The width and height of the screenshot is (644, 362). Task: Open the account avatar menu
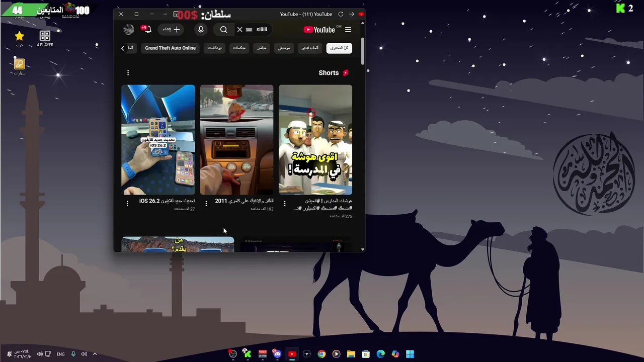click(129, 30)
